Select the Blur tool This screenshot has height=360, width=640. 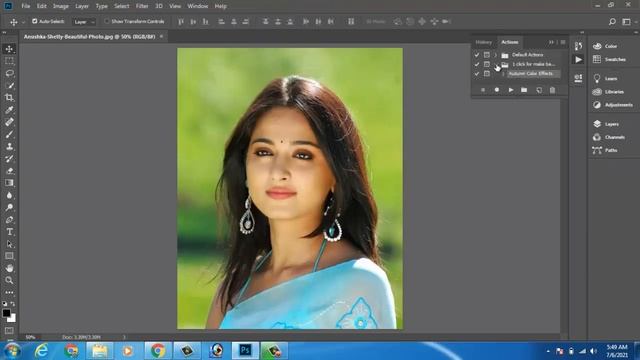(x=9, y=195)
